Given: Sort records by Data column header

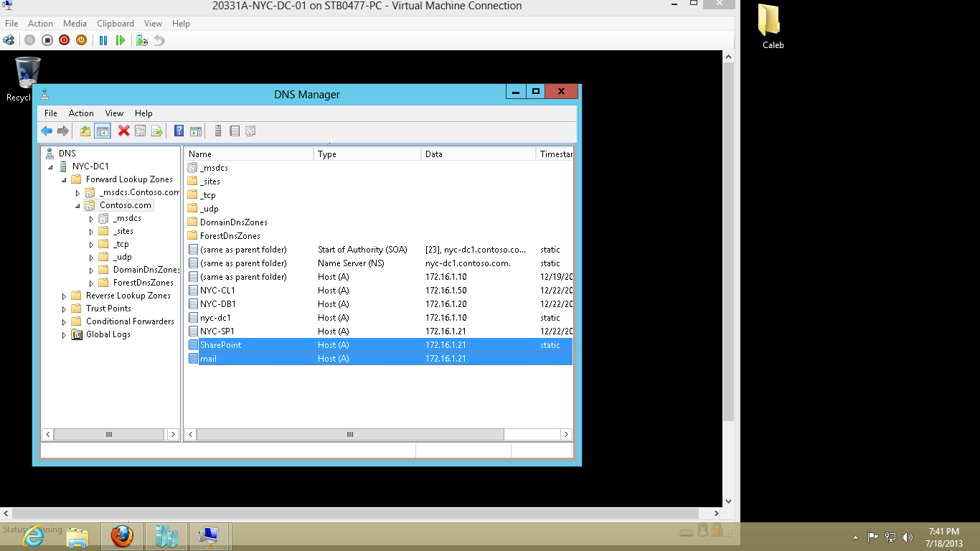Looking at the screenshot, I should point(479,154).
